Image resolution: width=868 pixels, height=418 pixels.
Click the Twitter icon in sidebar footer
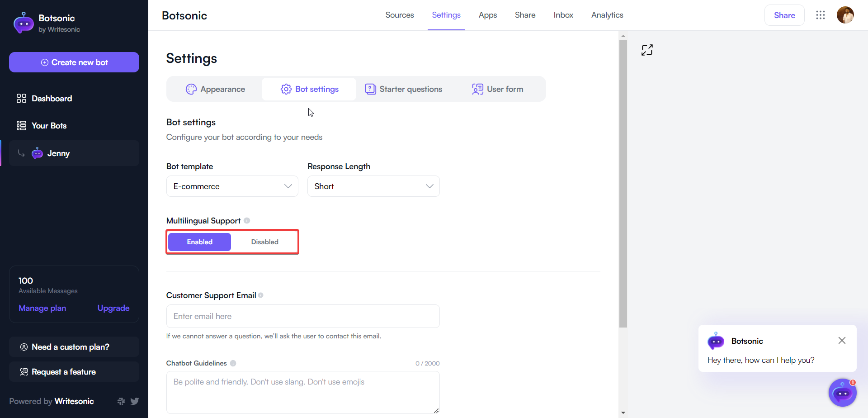tap(135, 401)
